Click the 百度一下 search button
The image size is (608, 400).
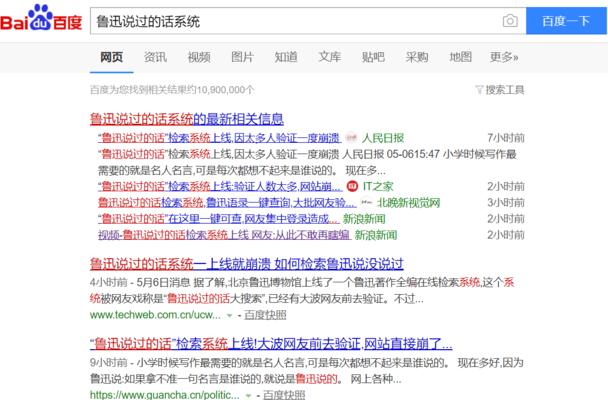pyautogui.click(x=566, y=21)
